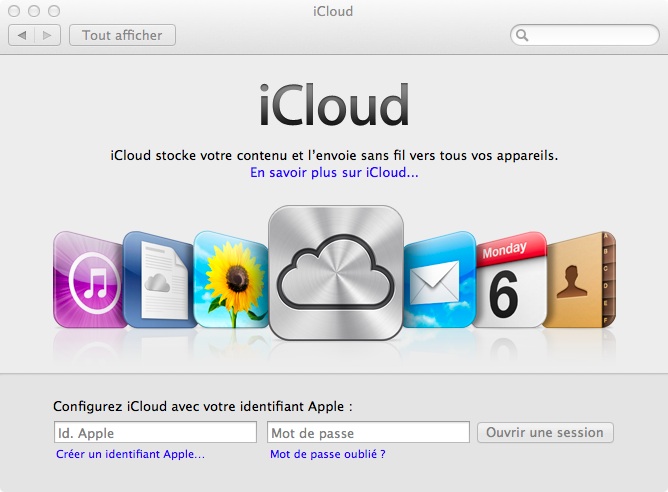Open the En savoir plus sur iCloud link
668x492 pixels.
pos(334,173)
